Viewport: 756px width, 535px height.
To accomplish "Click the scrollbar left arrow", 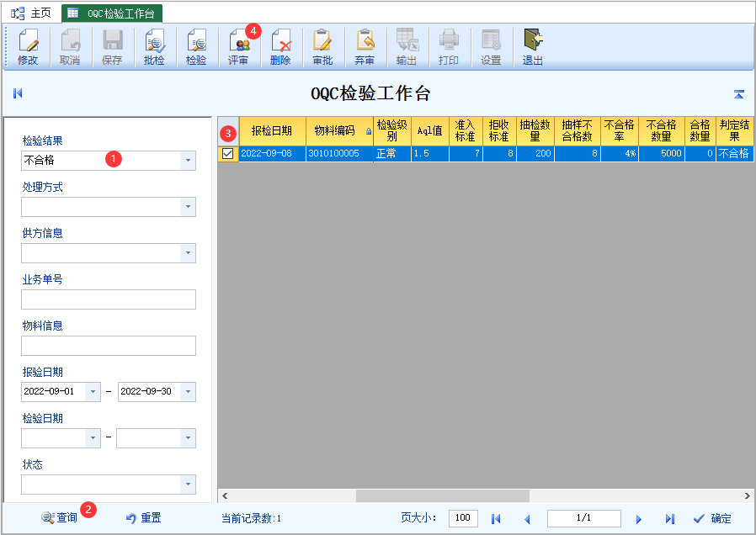I will [x=225, y=495].
